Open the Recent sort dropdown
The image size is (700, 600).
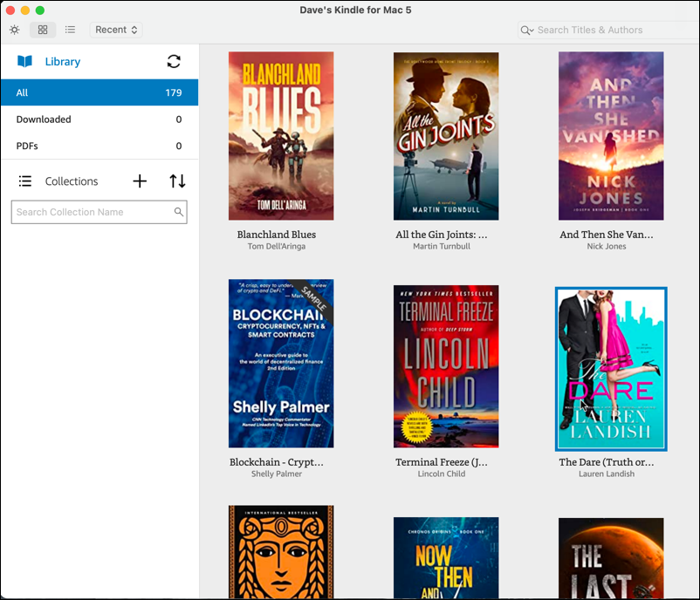[x=116, y=30]
